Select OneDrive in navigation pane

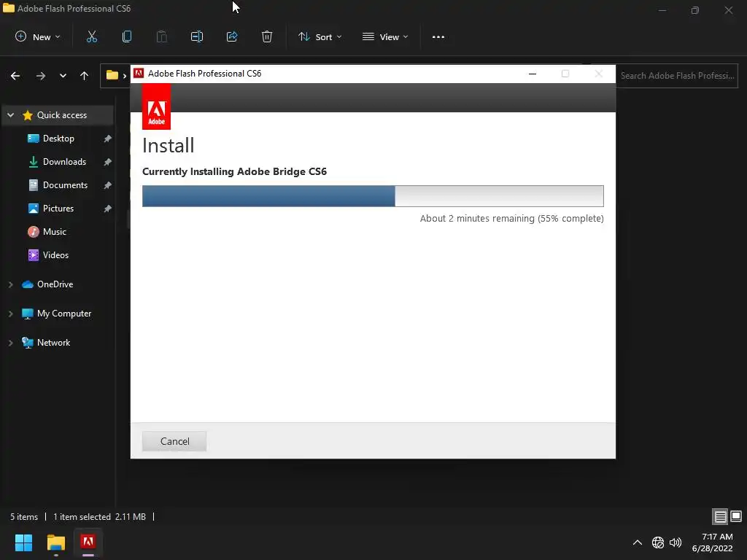click(55, 284)
